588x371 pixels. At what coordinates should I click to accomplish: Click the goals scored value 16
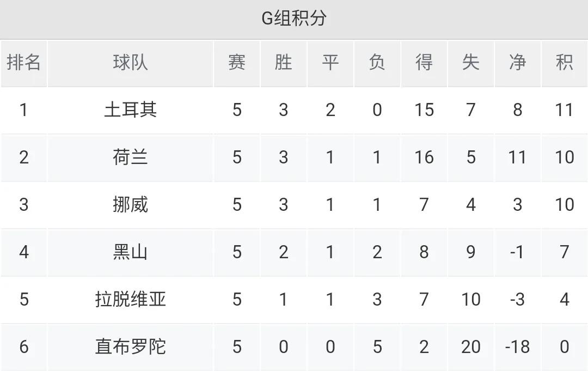pyautogui.click(x=424, y=157)
